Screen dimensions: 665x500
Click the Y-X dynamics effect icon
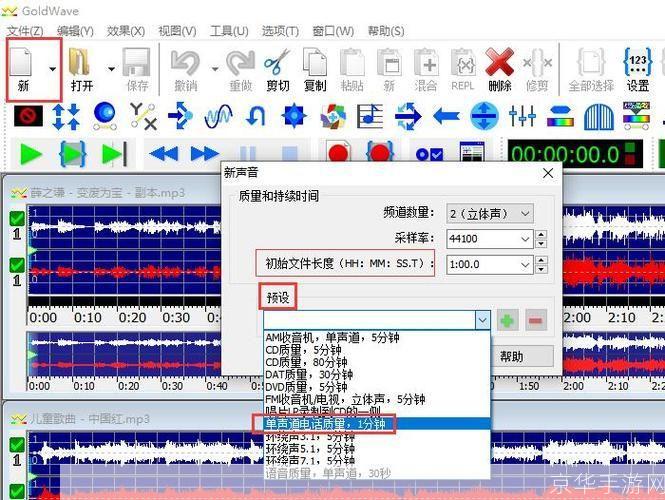tap(143, 115)
